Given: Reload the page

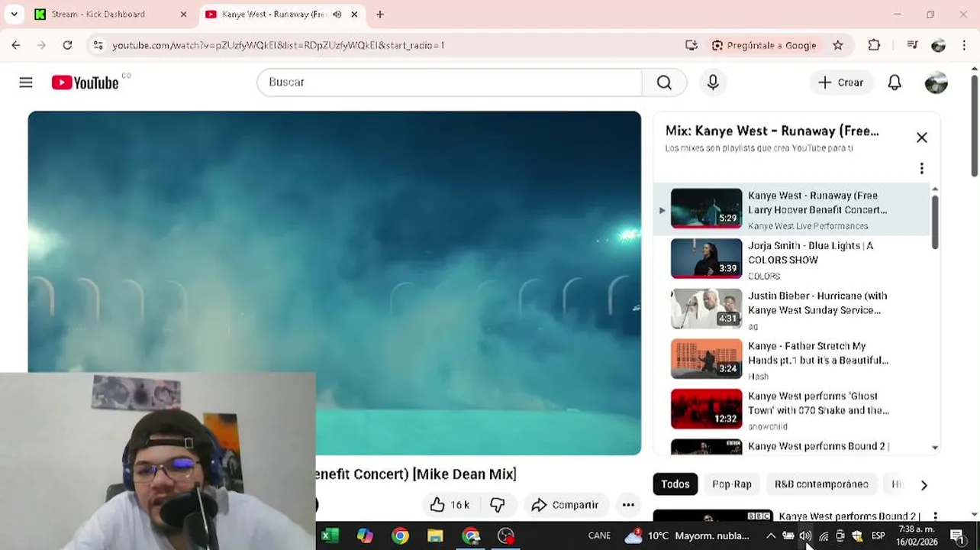Looking at the screenshot, I should click(67, 45).
